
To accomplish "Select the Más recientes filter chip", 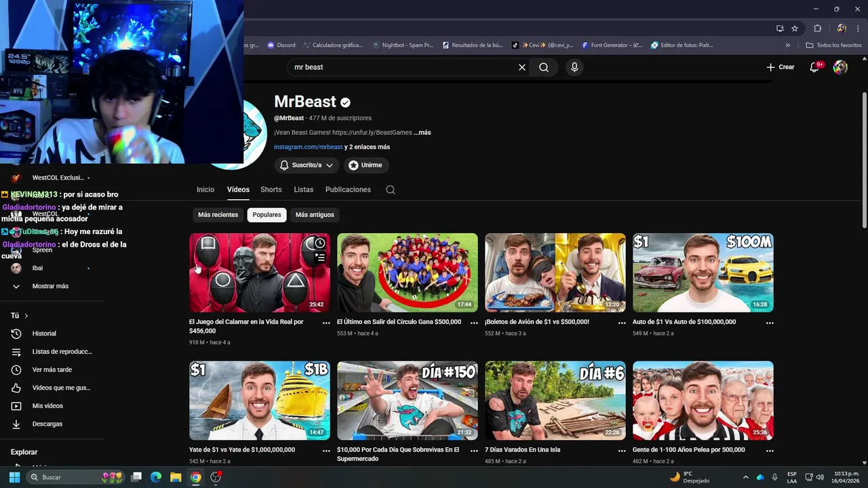I will point(218,215).
